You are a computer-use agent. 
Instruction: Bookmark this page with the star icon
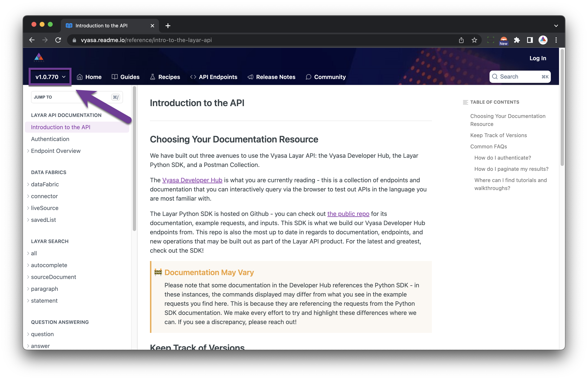[x=474, y=40]
